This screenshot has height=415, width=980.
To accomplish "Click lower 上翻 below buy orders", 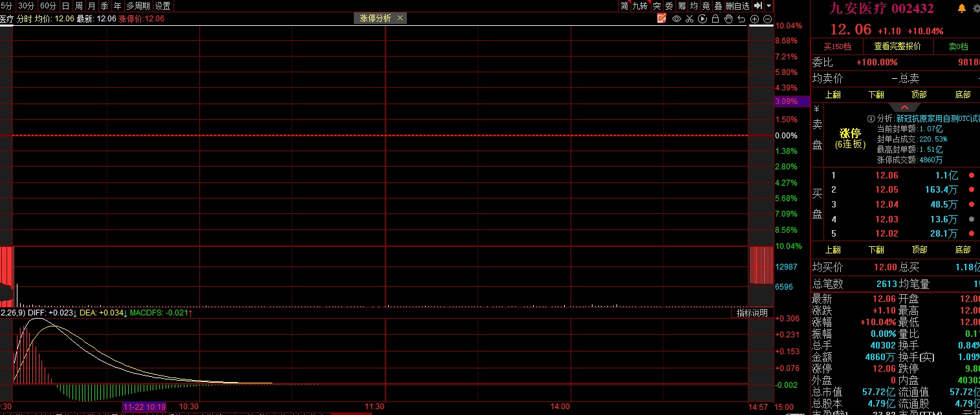I will [833, 250].
